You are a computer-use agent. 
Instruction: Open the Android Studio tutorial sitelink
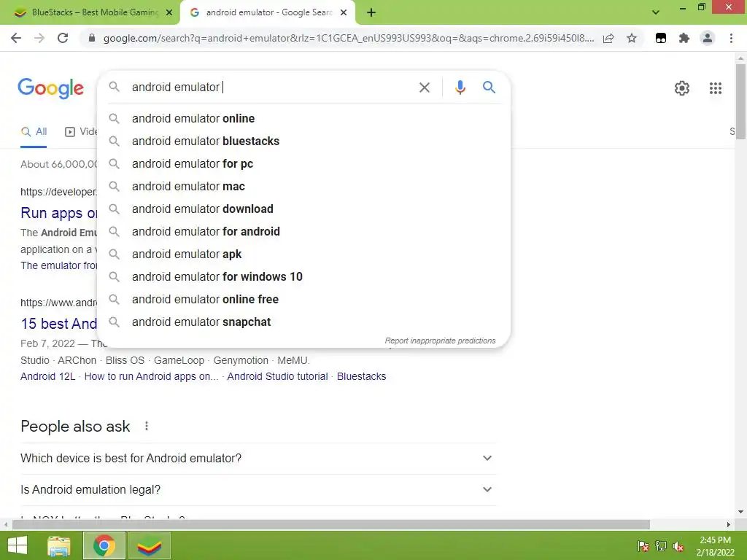coord(277,377)
